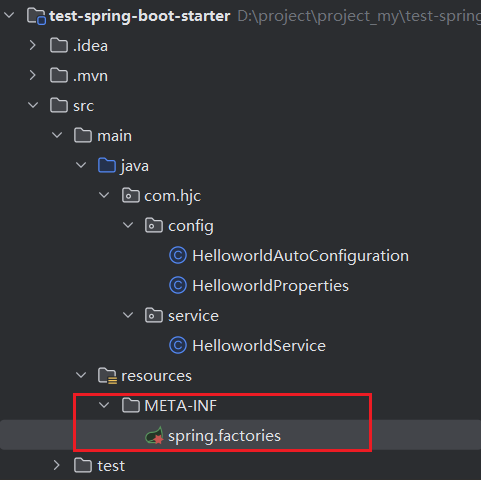Collapse the config package

coord(128,225)
